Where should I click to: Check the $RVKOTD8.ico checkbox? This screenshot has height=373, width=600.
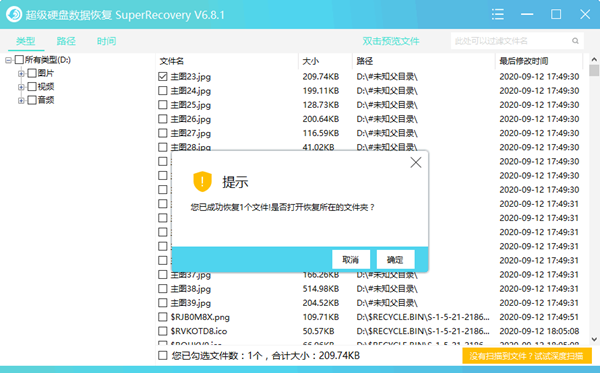coord(163,331)
